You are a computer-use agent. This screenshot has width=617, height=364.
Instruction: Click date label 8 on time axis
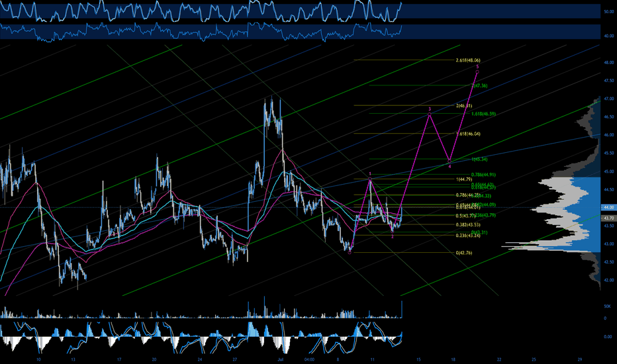(338, 359)
